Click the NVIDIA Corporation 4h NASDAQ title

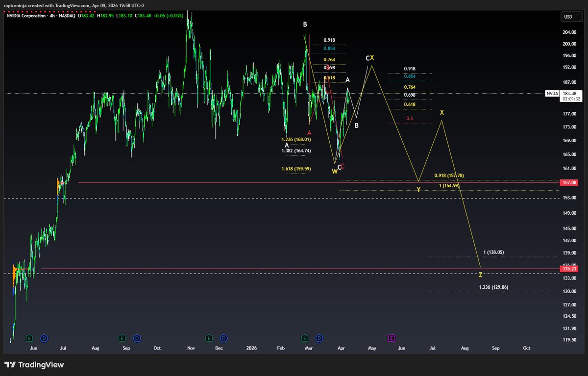coord(42,16)
